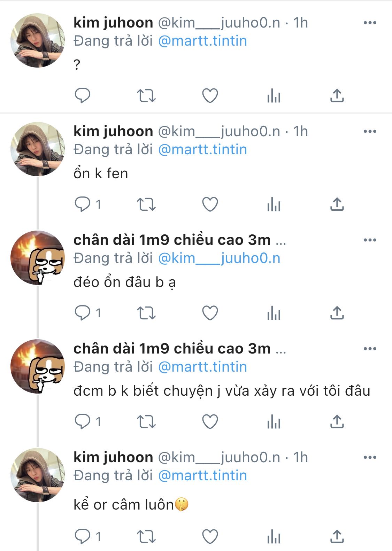Open @martt.tintin mention in the "?" tweet
Screen dimensions: 392x551
click(x=202, y=41)
